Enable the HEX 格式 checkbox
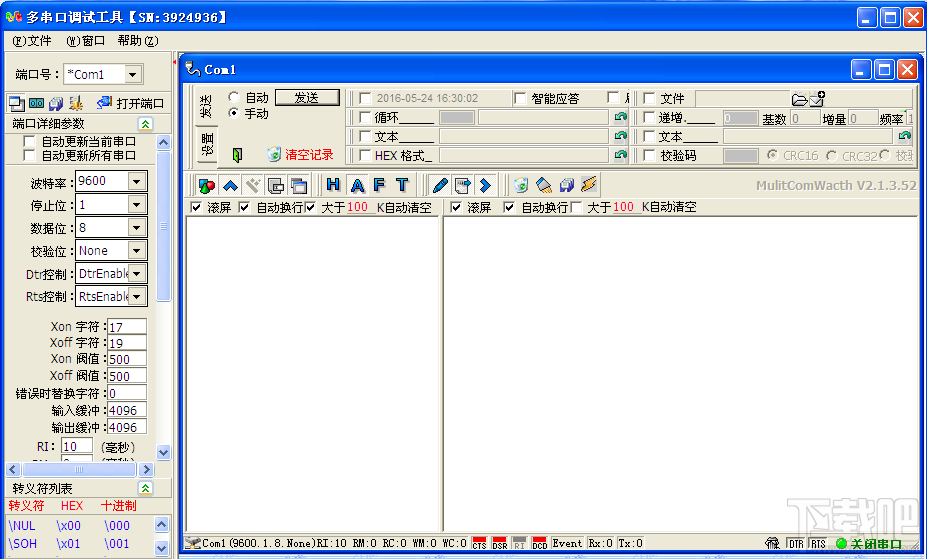927x559 pixels. click(365, 155)
